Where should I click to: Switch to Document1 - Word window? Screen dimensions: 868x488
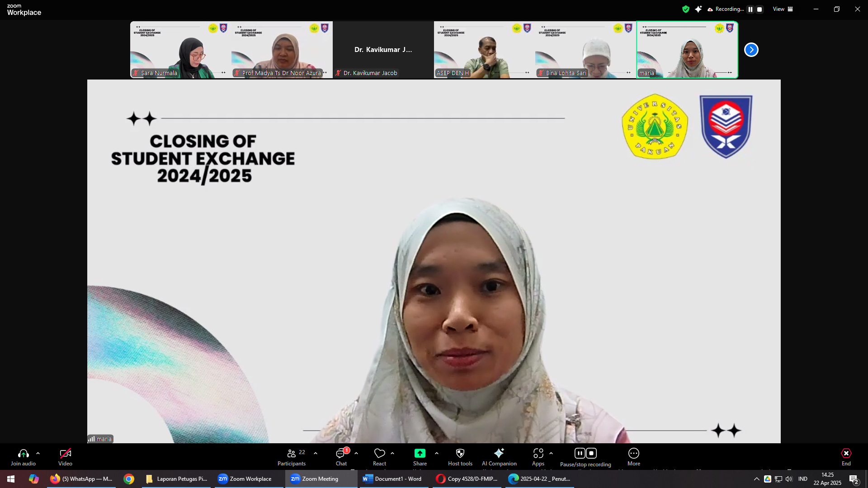394,479
